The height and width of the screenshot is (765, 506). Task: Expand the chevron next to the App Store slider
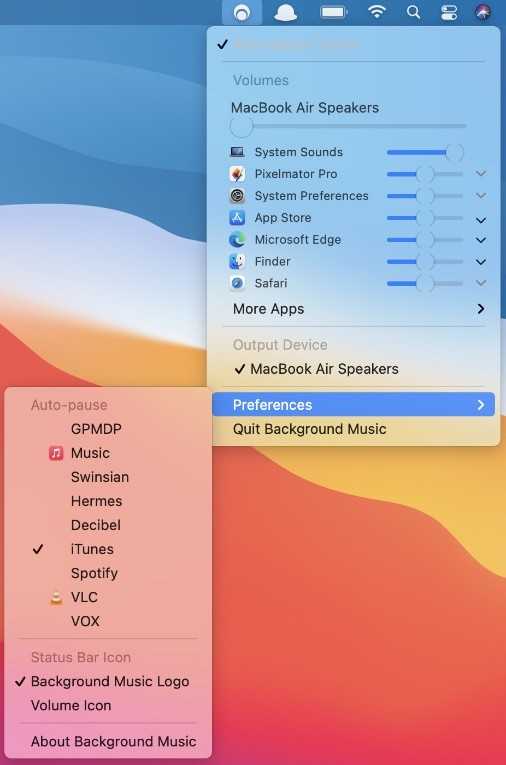point(481,220)
